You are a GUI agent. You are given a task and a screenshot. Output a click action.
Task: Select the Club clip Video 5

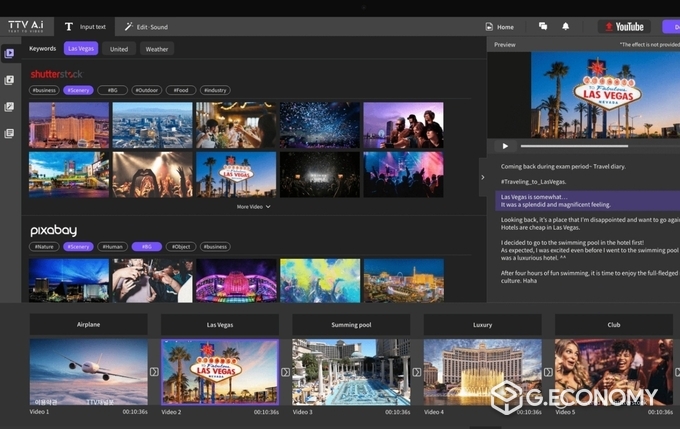coord(614,372)
